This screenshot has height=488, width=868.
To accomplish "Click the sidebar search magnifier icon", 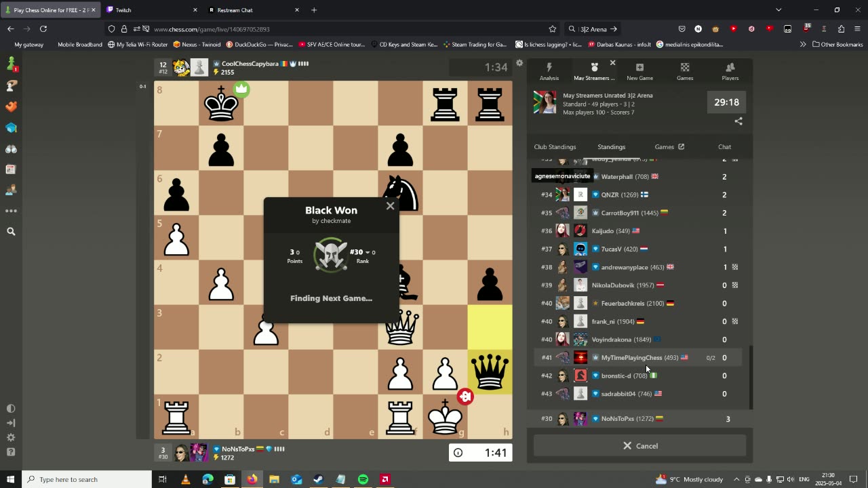I will pos(11,231).
